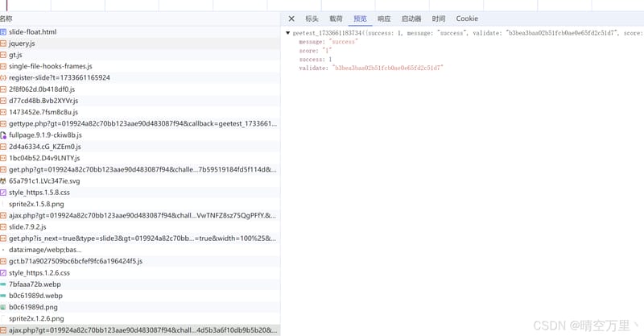This screenshot has width=644, height=336.
Task: Open the 载荷 (Payload) tab
Action: [x=336, y=19]
